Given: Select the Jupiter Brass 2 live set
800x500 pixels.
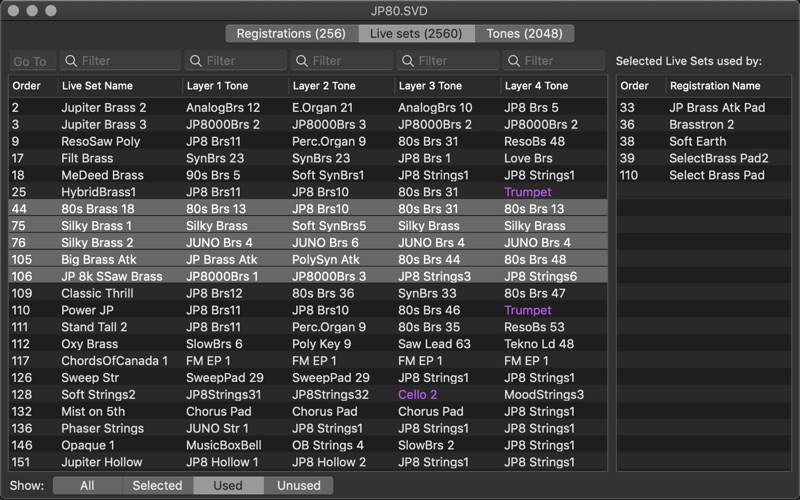Looking at the screenshot, I should (x=308, y=108).
